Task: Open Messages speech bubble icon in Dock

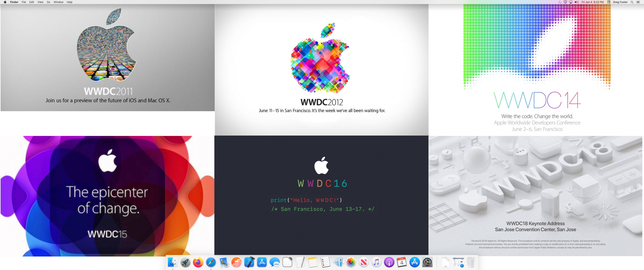Action: (275, 262)
